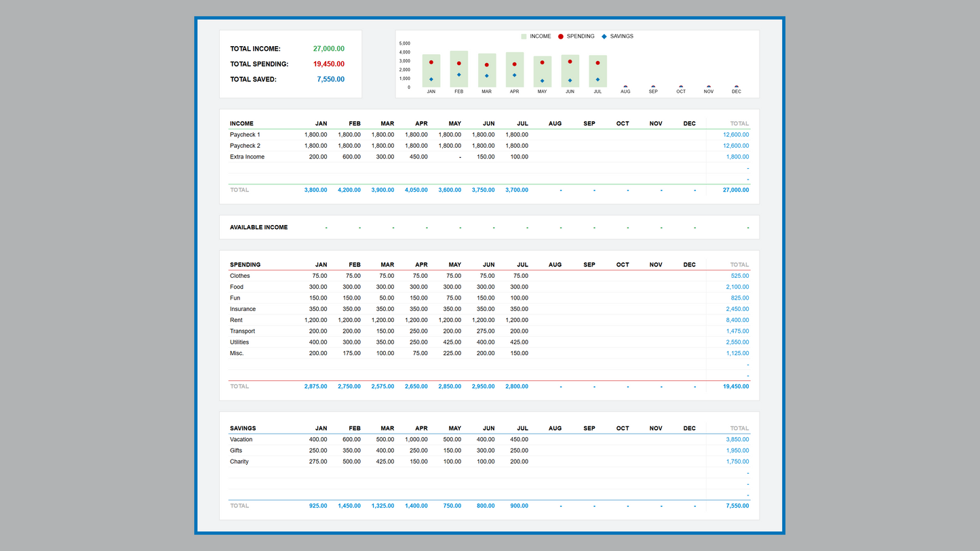
Task: Click the Total Income value 27,000.00
Action: (x=328, y=49)
